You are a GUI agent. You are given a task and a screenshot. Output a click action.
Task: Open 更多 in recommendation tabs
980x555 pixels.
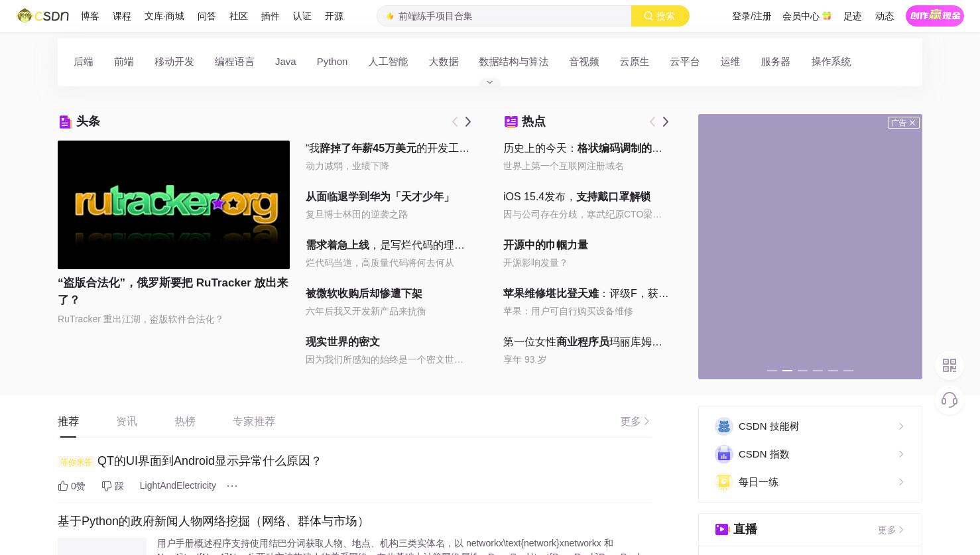pyautogui.click(x=635, y=422)
